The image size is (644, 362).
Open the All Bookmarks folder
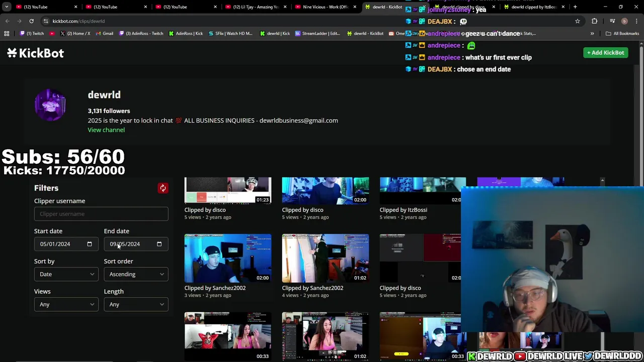[x=622, y=33]
